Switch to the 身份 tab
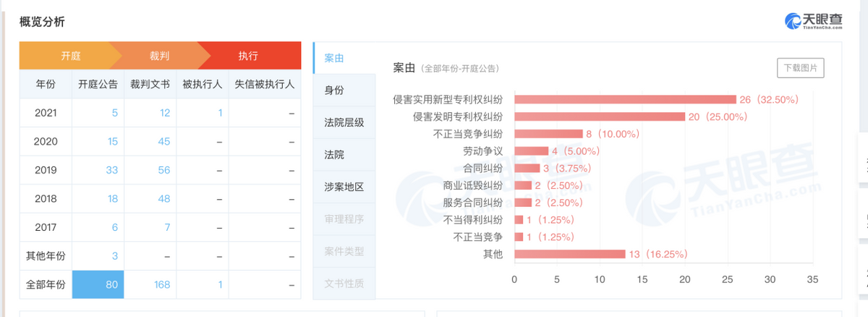Image resolution: width=868 pixels, height=317 pixels. (x=334, y=90)
